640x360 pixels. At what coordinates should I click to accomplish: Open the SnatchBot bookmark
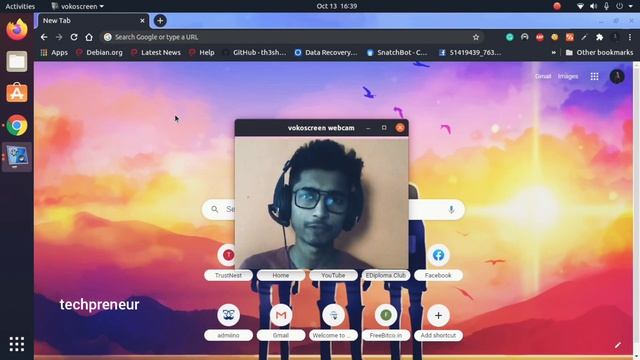pos(397,52)
